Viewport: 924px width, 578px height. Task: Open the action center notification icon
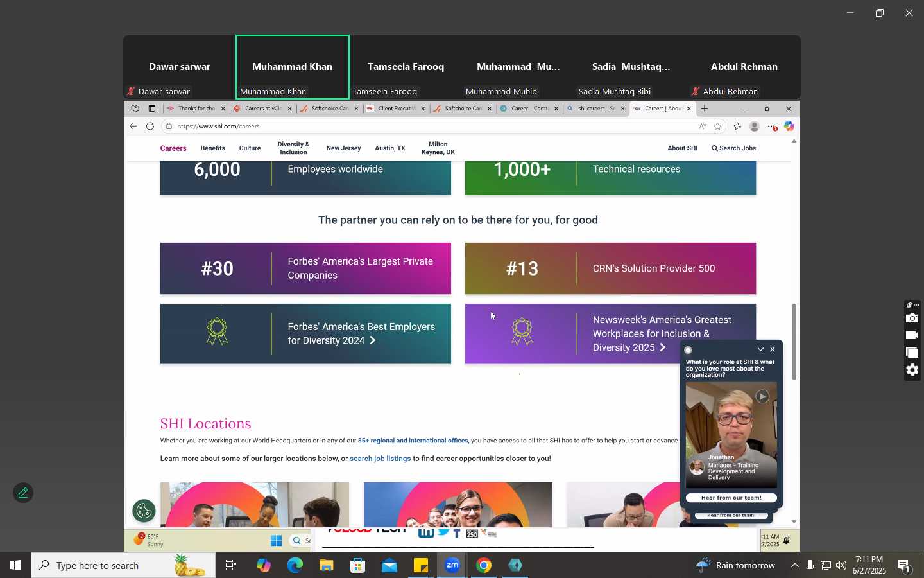point(904,566)
